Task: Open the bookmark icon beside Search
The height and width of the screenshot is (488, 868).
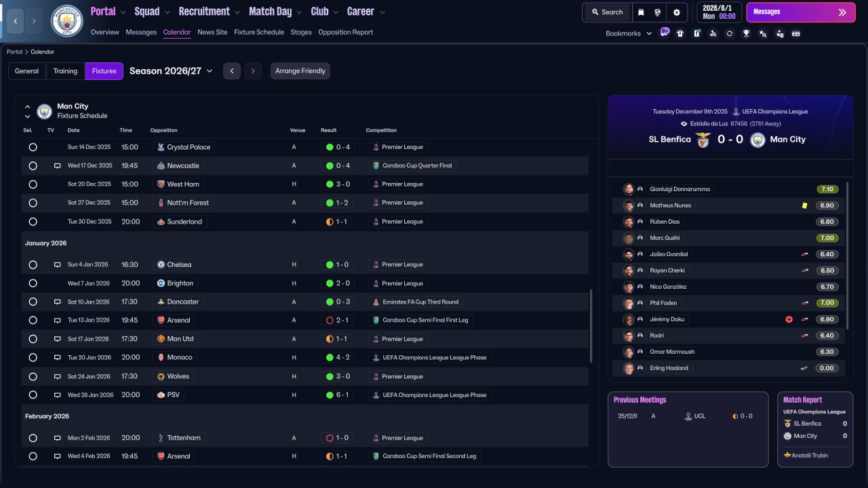Action: pyautogui.click(x=642, y=12)
